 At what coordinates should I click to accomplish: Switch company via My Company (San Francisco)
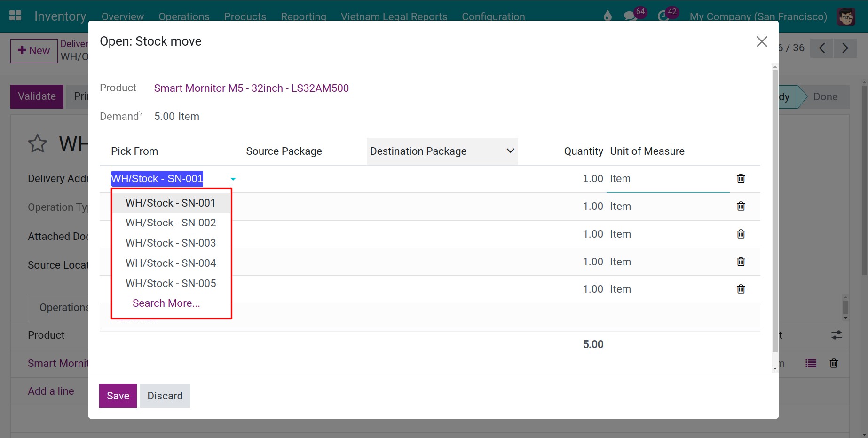click(x=758, y=16)
